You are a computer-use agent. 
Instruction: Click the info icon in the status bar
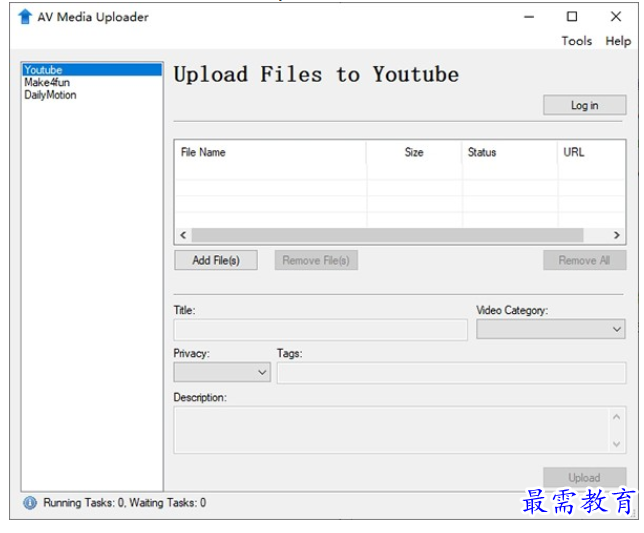click(30, 503)
